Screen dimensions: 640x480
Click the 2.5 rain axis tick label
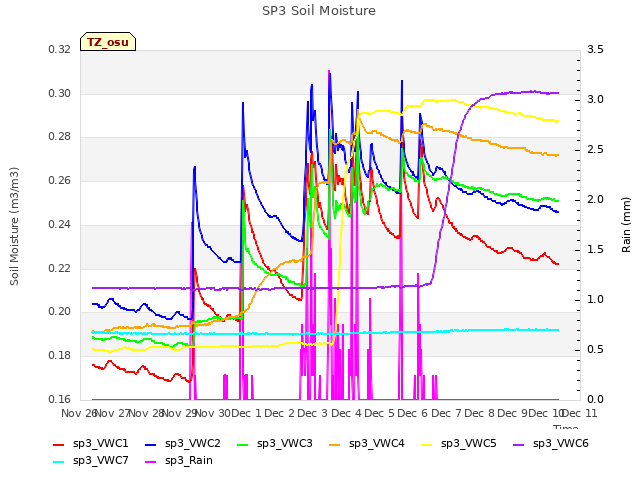coord(595,150)
